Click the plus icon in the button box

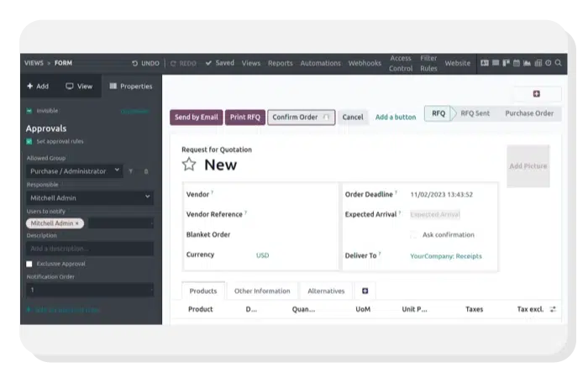pos(537,94)
